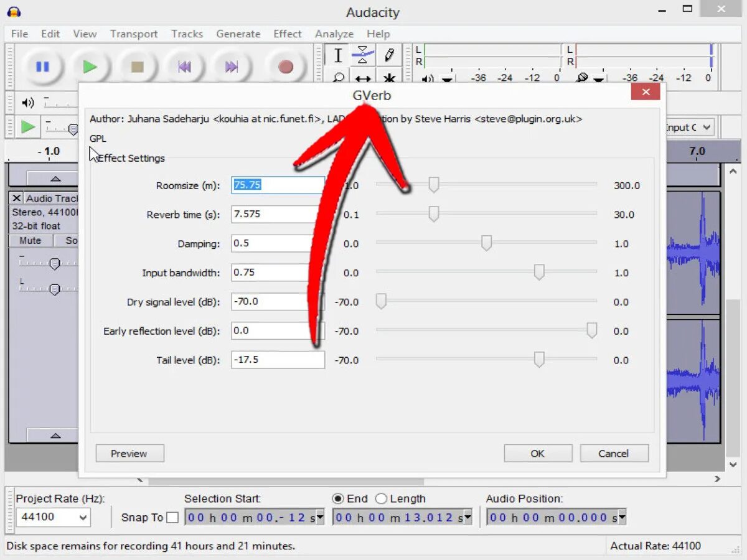Viewport: 747px width, 560px height.
Task: Open the Tracks menu
Action: point(187,34)
